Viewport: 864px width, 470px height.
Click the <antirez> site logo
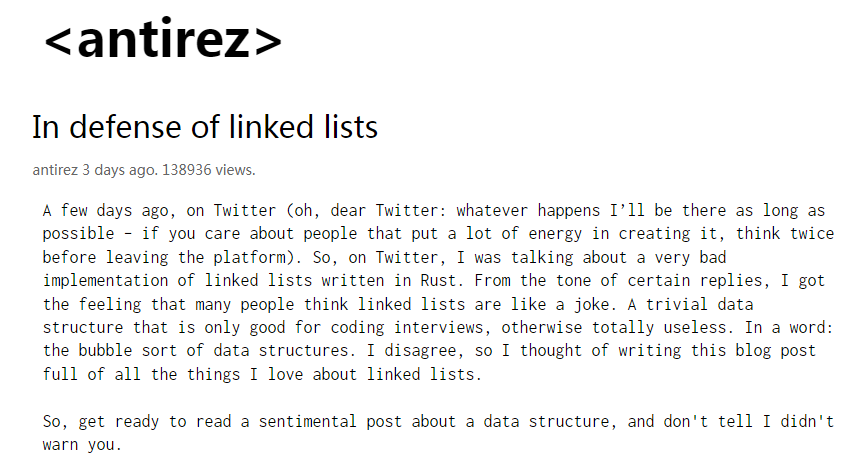point(163,40)
